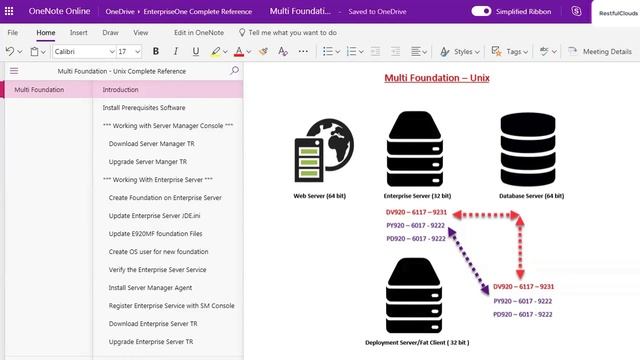This screenshot has height=360, width=640.
Task: Click Increase indent icon
Action: pos(395,51)
